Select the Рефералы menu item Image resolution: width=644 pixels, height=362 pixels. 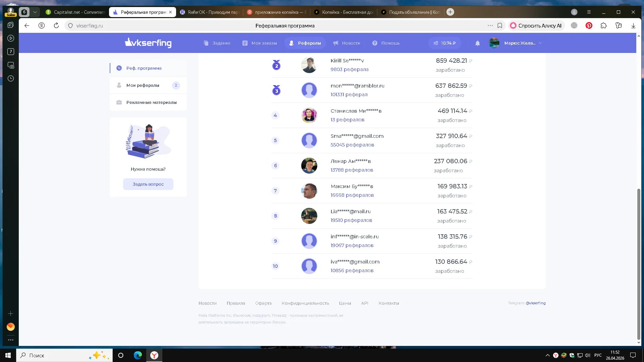tap(305, 43)
